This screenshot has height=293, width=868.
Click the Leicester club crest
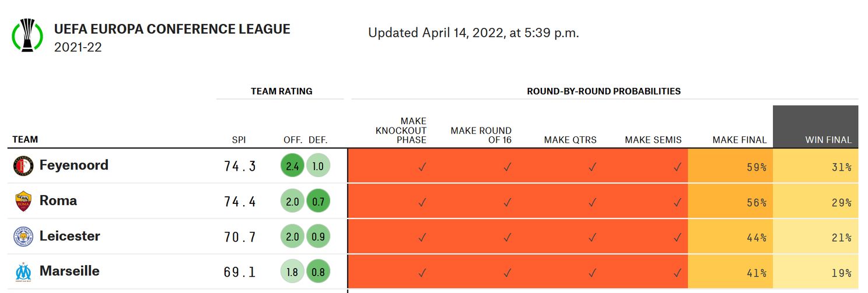tap(23, 236)
